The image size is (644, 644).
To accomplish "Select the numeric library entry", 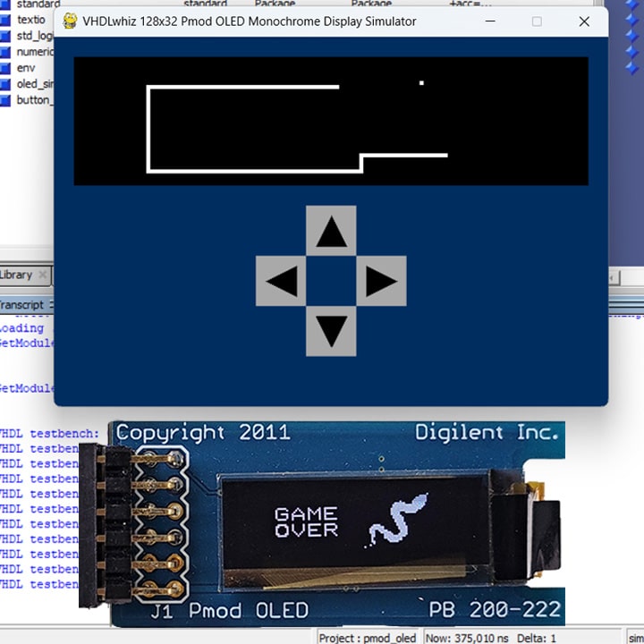I will click(35, 52).
